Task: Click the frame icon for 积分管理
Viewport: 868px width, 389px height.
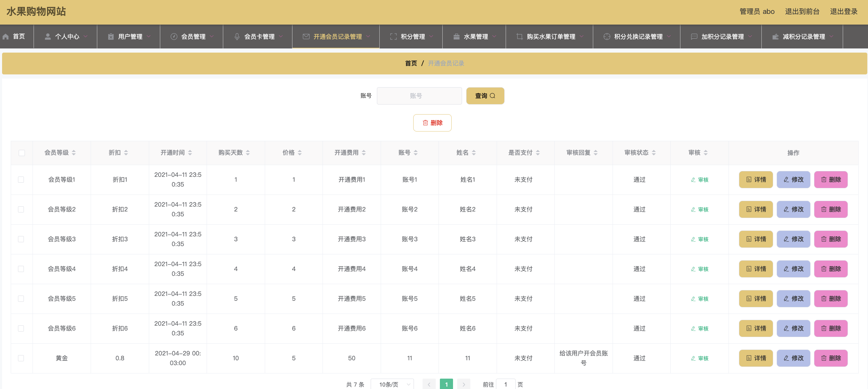Action: pos(394,37)
